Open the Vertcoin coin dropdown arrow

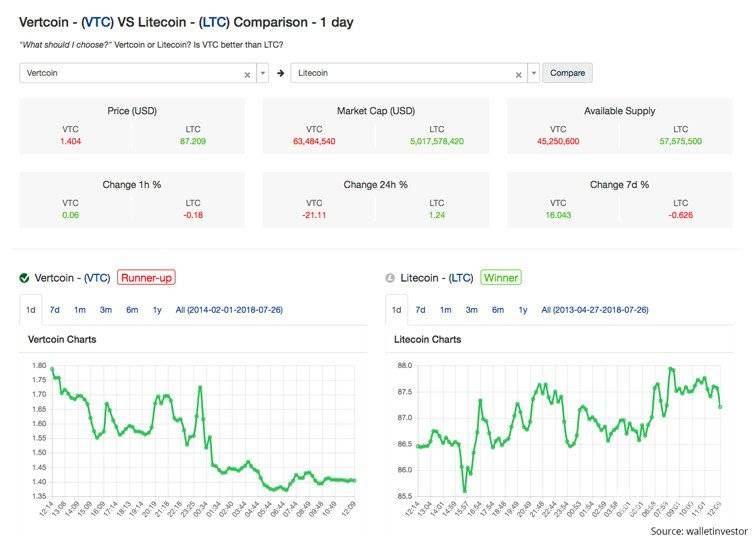click(263, 73)
